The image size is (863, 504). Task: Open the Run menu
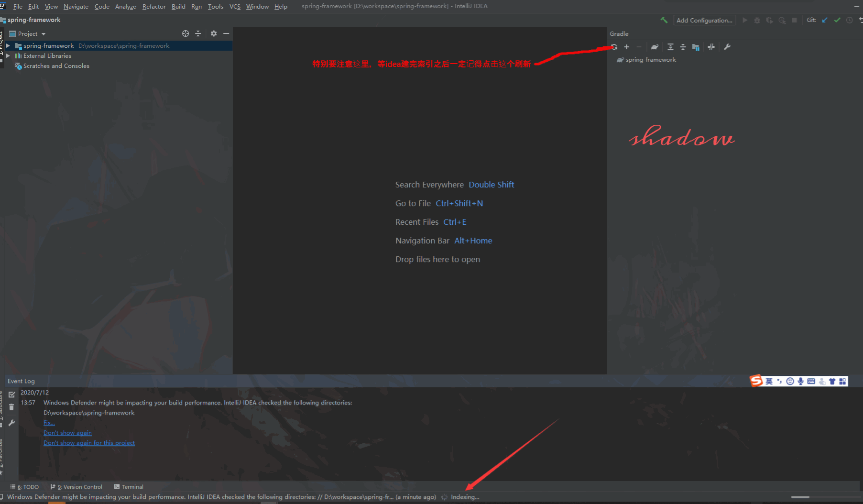(197, 6)
